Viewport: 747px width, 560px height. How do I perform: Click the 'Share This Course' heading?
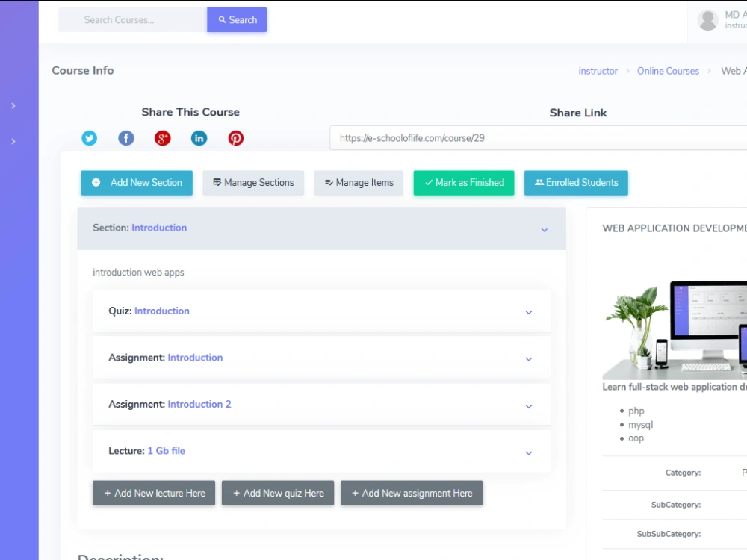(x=190, y=112)
